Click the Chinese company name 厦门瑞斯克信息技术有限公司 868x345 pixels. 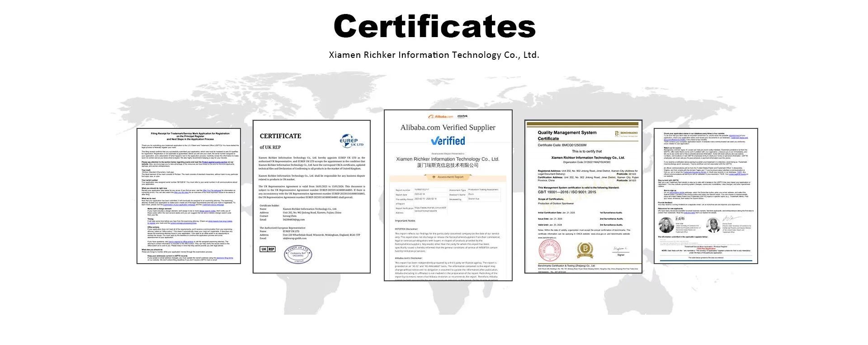448,165
